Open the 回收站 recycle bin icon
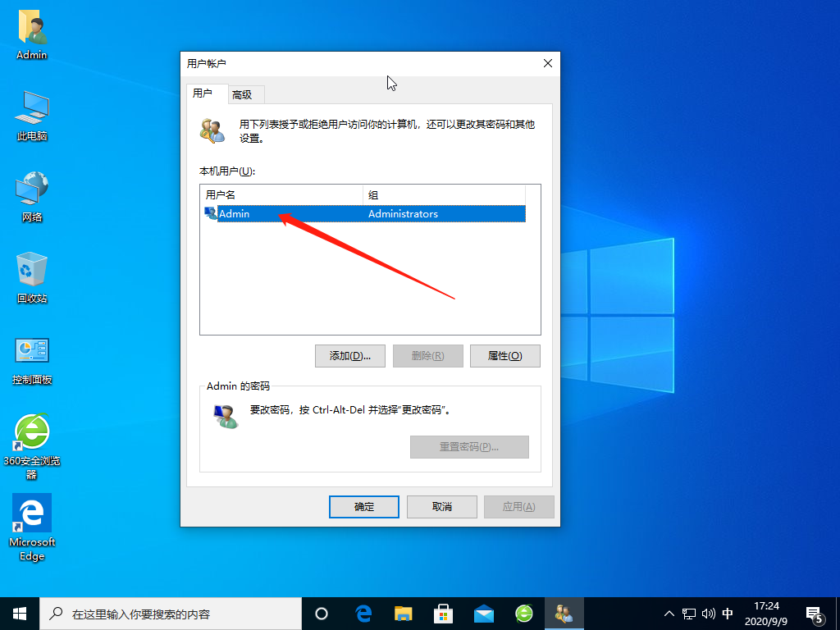Viewport: 840px width, 630px height. tap(32, 277)
